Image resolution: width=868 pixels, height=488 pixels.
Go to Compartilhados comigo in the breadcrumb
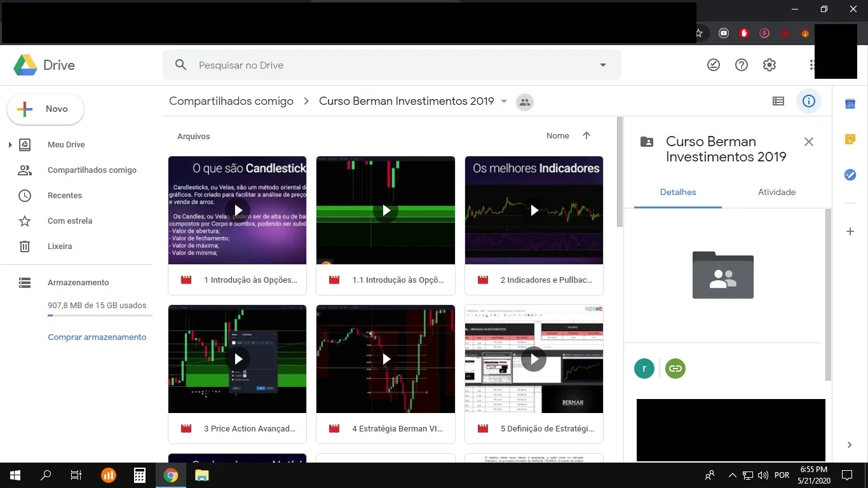(231, 101)
